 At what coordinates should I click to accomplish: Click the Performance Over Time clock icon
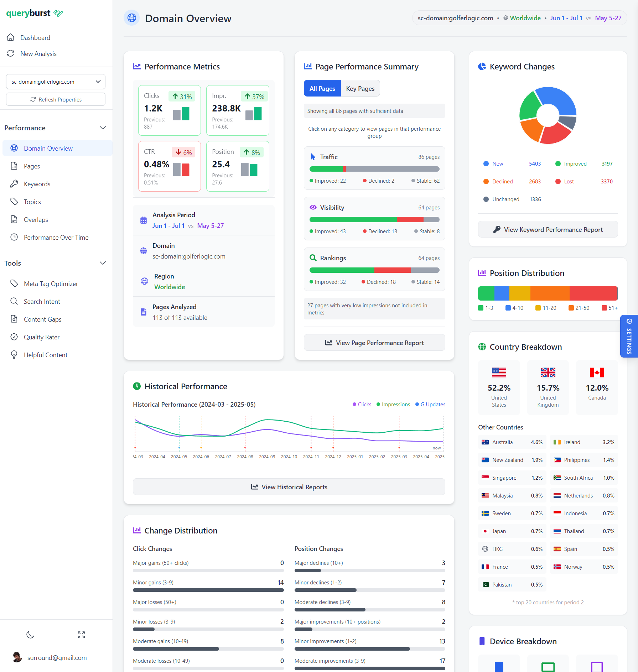(x=14, y=237)
